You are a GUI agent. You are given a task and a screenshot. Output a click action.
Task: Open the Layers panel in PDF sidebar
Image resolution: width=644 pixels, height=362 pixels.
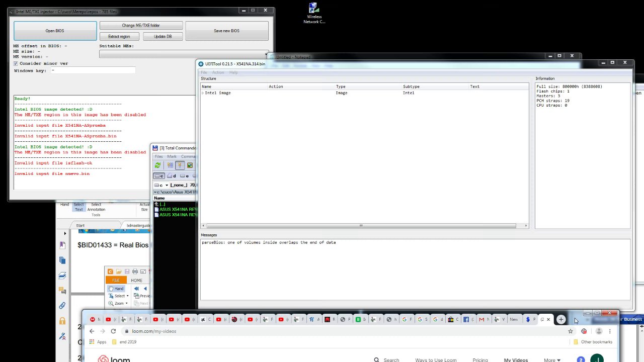click(x=62, y=276)
